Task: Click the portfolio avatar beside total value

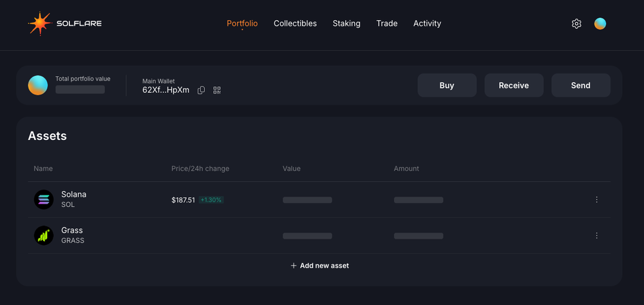Action: [38, 85]
